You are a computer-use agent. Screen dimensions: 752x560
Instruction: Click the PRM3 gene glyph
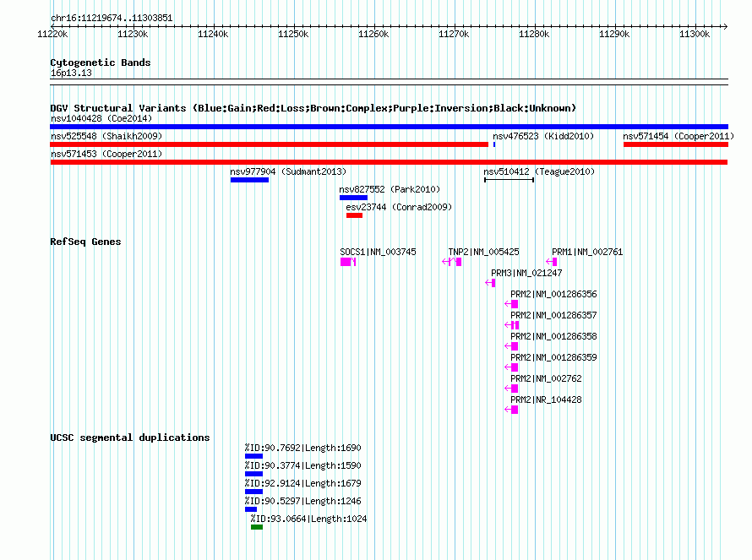pyautogui.click(x=490, y=283)
